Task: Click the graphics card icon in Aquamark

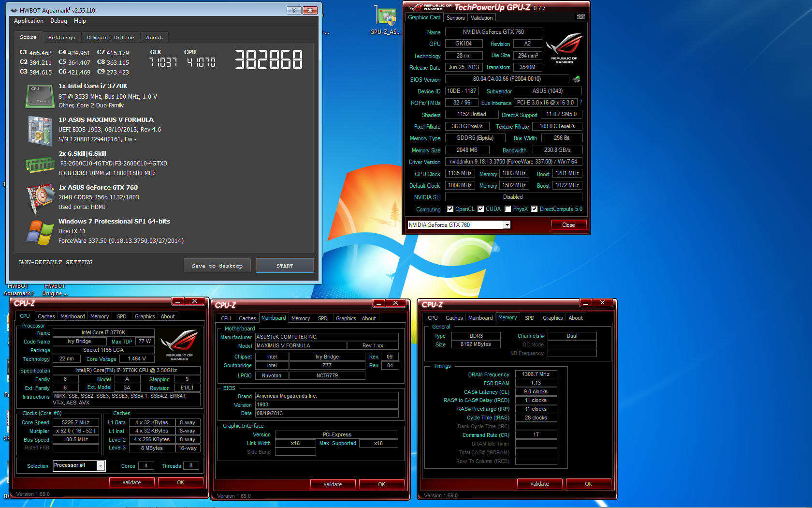Action: pos(40,198)
